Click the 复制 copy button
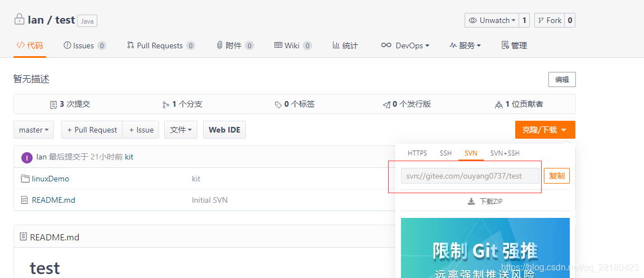This screenshot has height=278, width=644. (557, 176)
